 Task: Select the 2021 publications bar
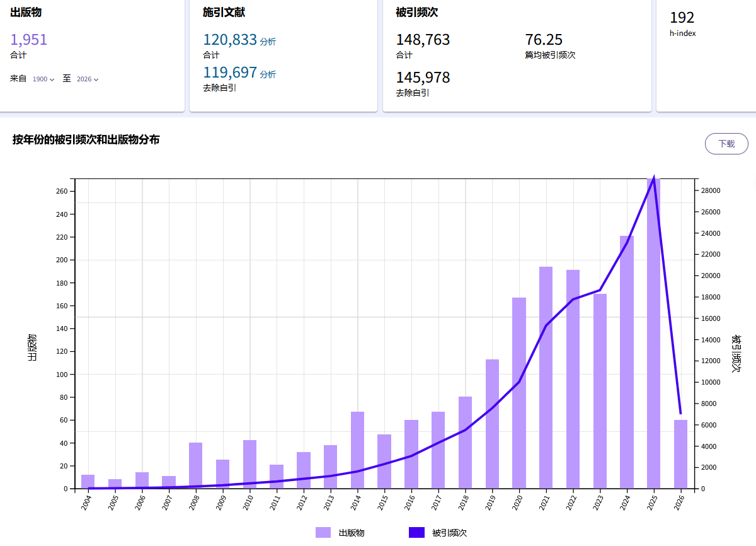pyautogui.click(x=546, y=377)
